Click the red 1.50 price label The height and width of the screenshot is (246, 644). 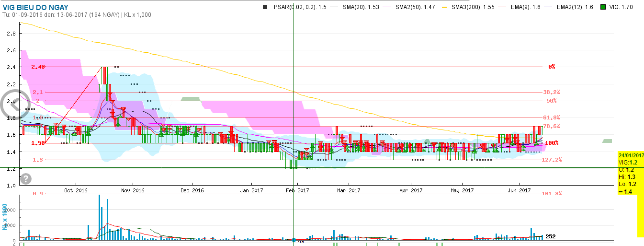38,143
